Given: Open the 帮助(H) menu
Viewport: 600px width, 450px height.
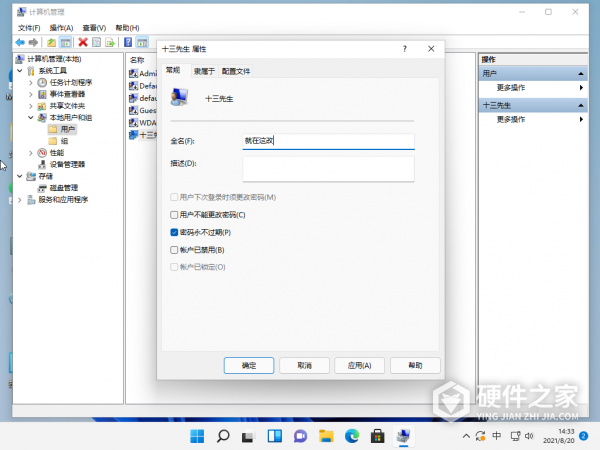Looking at the screenshot, I should click(127, 28).
